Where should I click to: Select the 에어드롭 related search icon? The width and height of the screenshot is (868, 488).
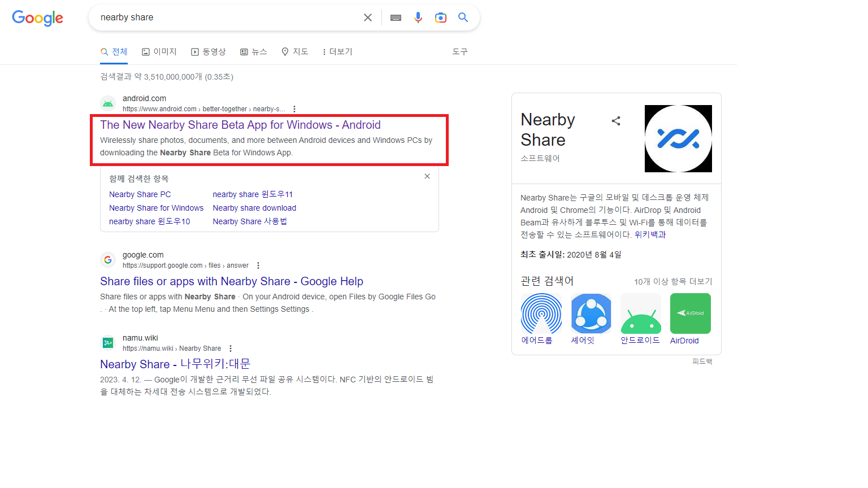click(541, 313)
